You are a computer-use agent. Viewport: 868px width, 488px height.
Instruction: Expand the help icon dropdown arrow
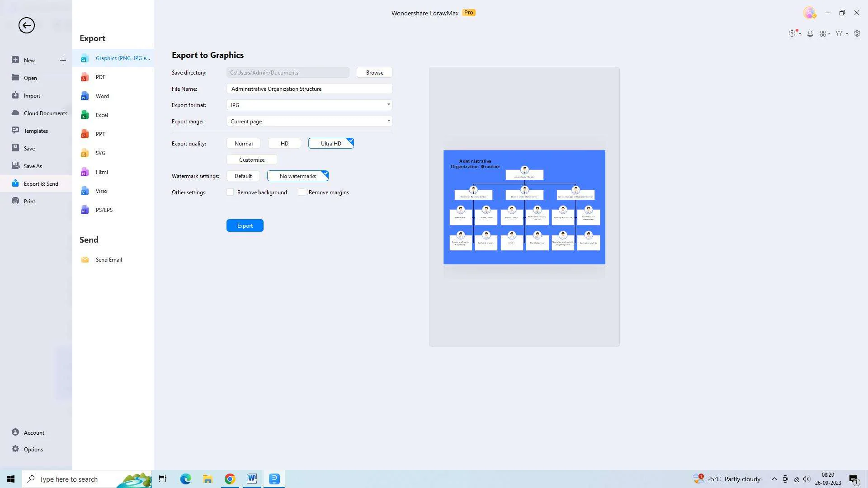pyautogui.click(x=800, y=33)
